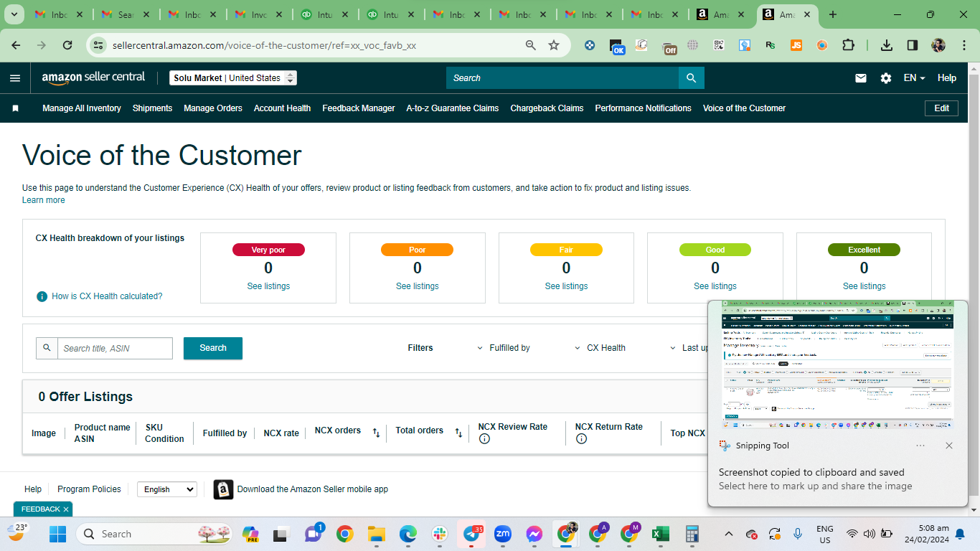Viewport: 980px width, 551px height.
Task: See listings under Good
Action: (715, 286)
